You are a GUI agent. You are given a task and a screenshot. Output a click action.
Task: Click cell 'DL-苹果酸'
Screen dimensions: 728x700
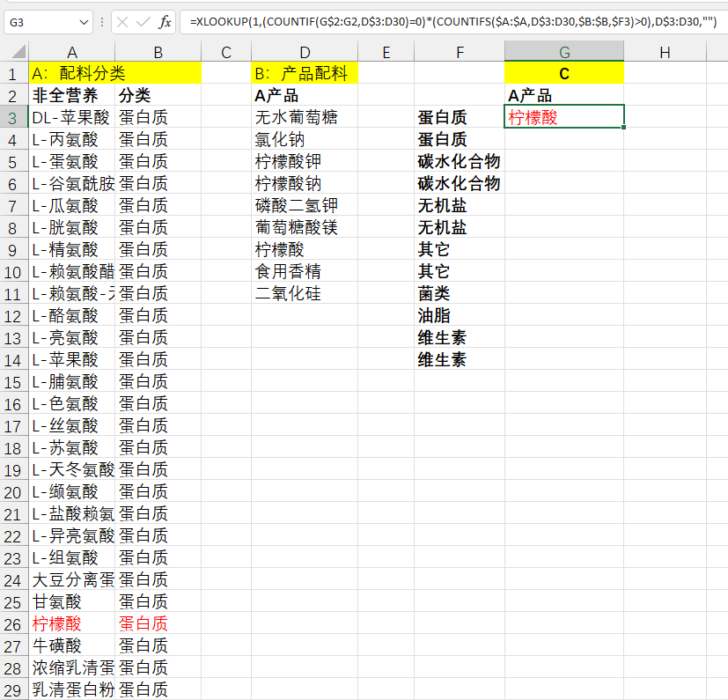point(71,117)
